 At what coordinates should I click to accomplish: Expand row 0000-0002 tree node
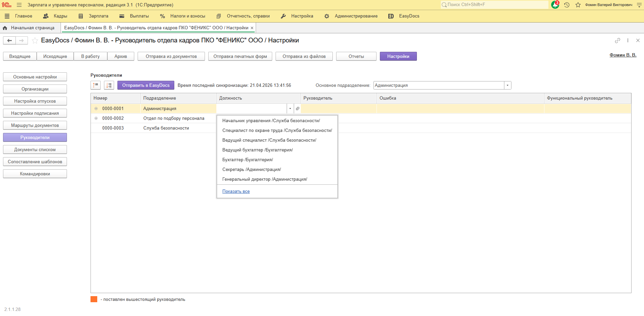pos(96,118)
